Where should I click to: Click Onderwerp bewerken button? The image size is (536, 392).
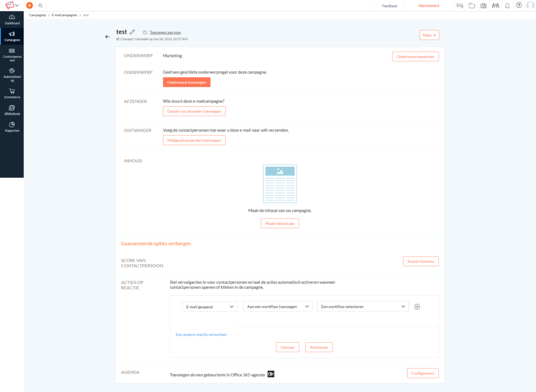click(x=415, y=57)
